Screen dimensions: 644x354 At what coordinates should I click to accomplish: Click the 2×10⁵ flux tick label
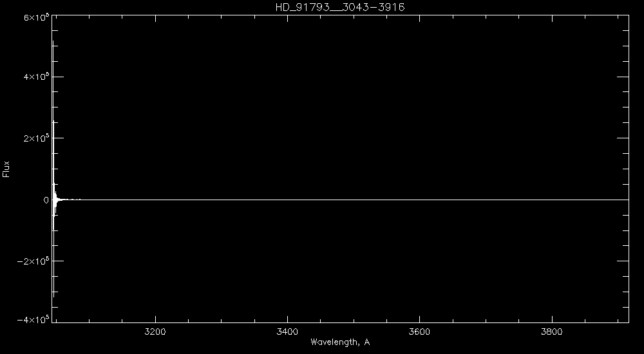[37, 138]
